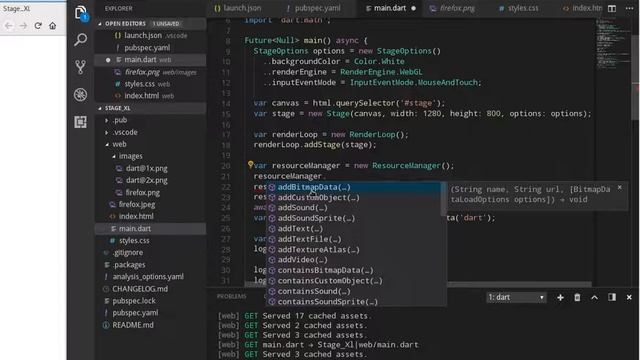
Task: Open dart@2x.png in the images folder
Action: 146,180
